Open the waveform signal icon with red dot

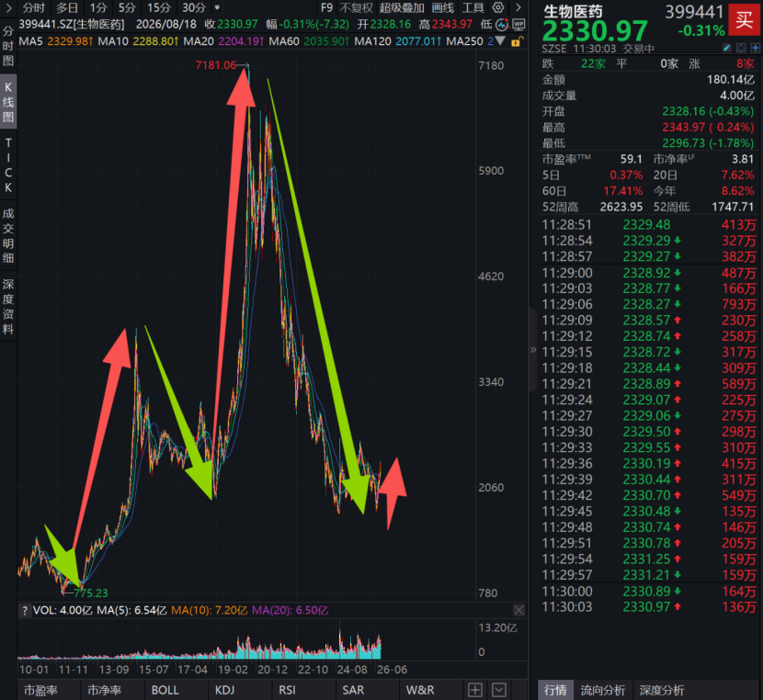point(502,24)
